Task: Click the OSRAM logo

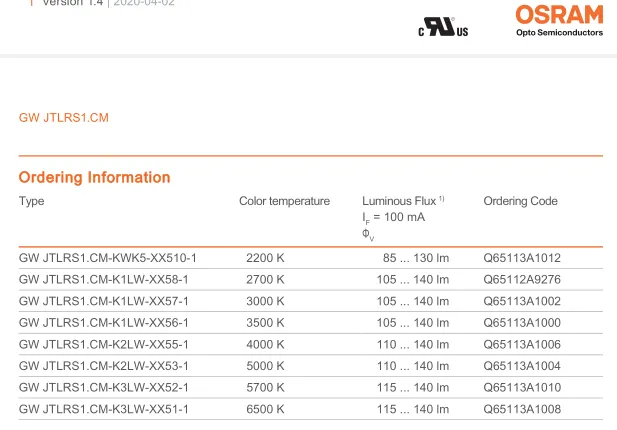Action: coord(559,14)
